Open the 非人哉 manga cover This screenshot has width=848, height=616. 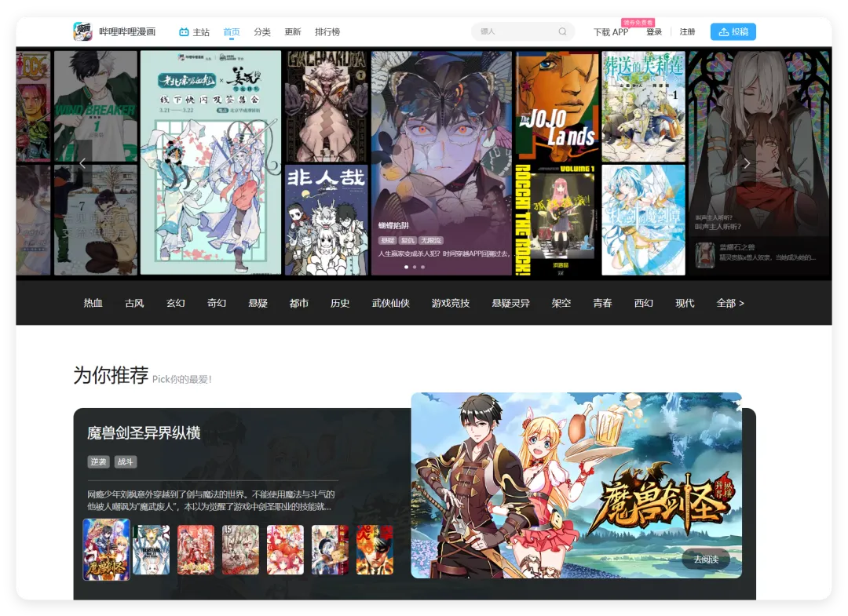point(326,220)
